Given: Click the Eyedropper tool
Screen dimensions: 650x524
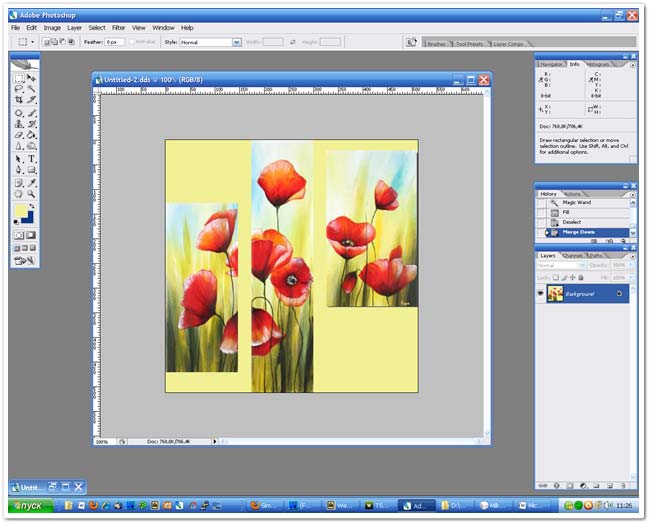Looking at the screenshot, I should point(31,182).
